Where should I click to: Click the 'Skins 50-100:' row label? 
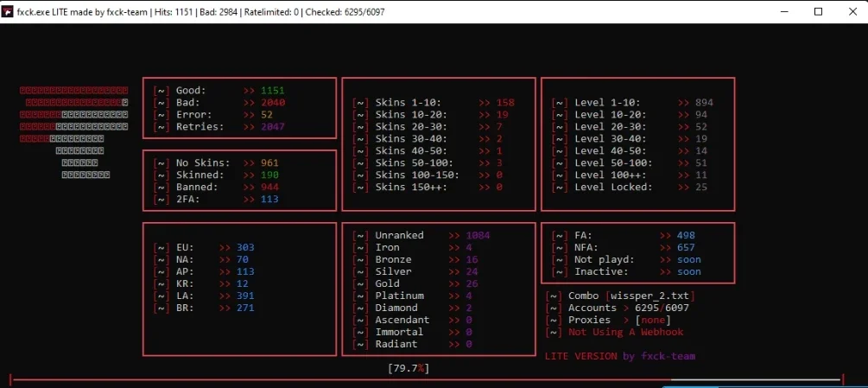pos(415,162)
